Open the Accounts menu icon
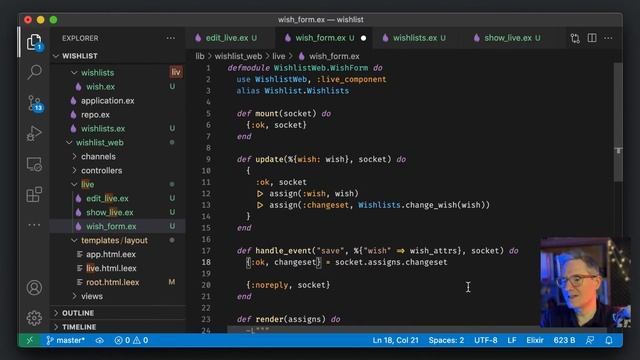This screenshot has width=640, height=360. [34, 288]
